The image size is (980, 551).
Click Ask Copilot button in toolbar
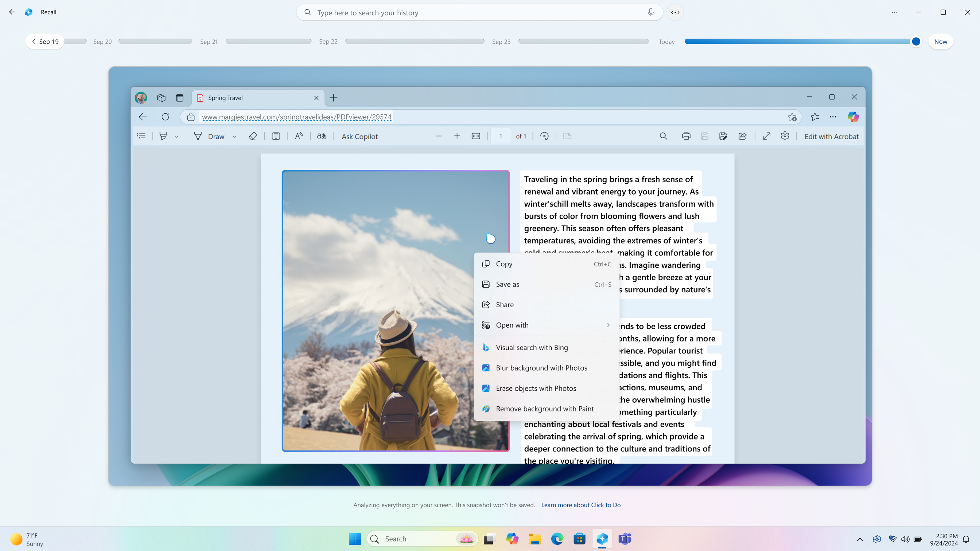tap(359, 136)
